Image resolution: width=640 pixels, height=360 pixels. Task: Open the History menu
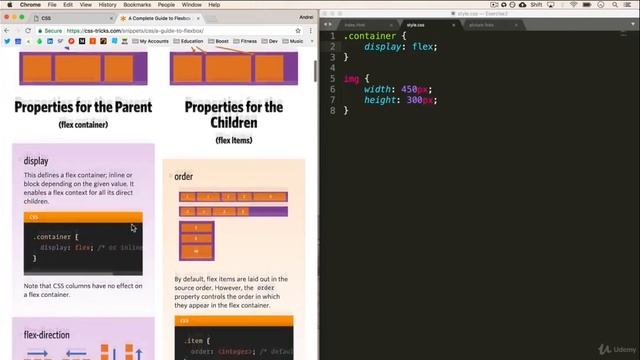[x=107, y=5]
